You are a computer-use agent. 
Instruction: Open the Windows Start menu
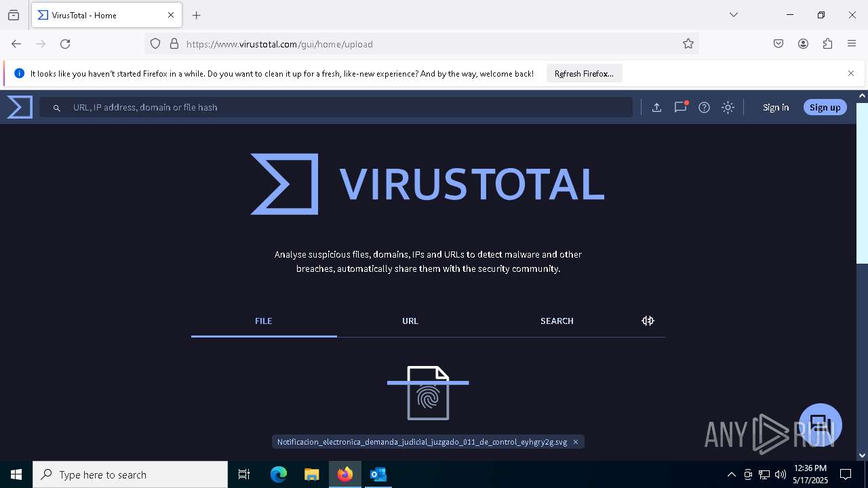click(16, 474)
